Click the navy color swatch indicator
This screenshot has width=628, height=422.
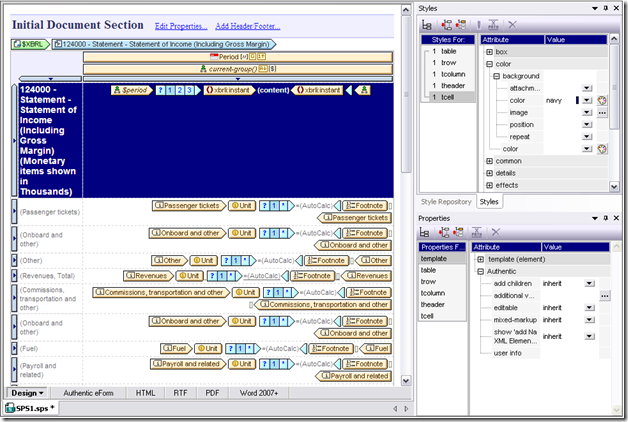577,100
